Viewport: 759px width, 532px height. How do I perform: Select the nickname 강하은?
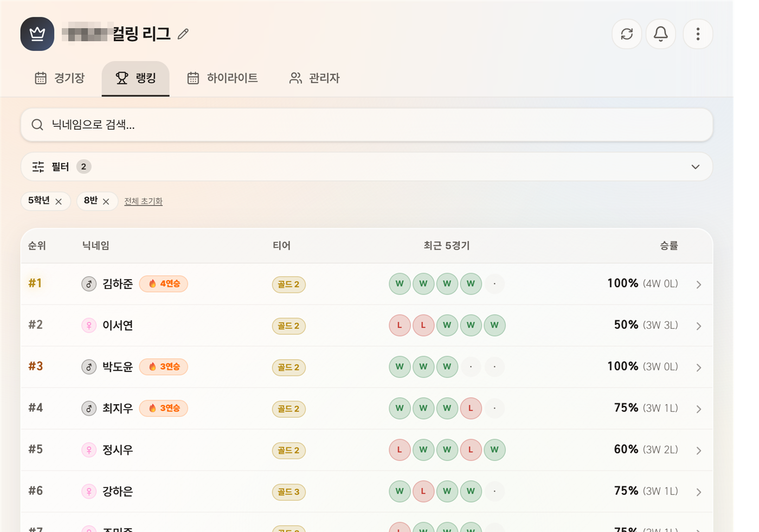click(x=118, y=491)
